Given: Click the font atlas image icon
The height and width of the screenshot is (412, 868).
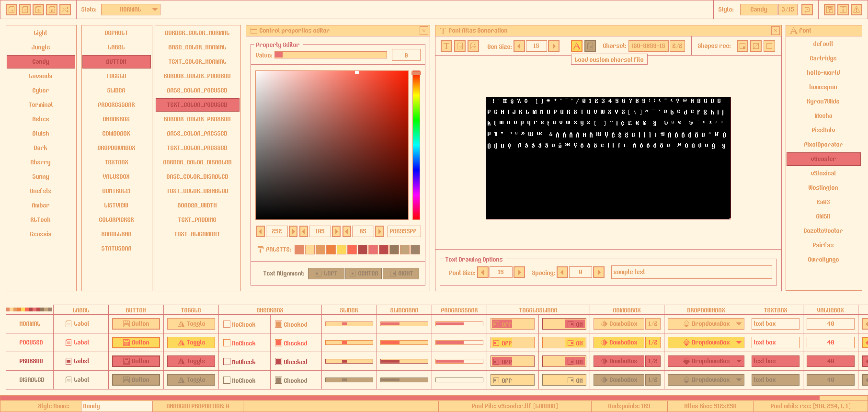Looking at the screenshot, I should tap(473, 46).
